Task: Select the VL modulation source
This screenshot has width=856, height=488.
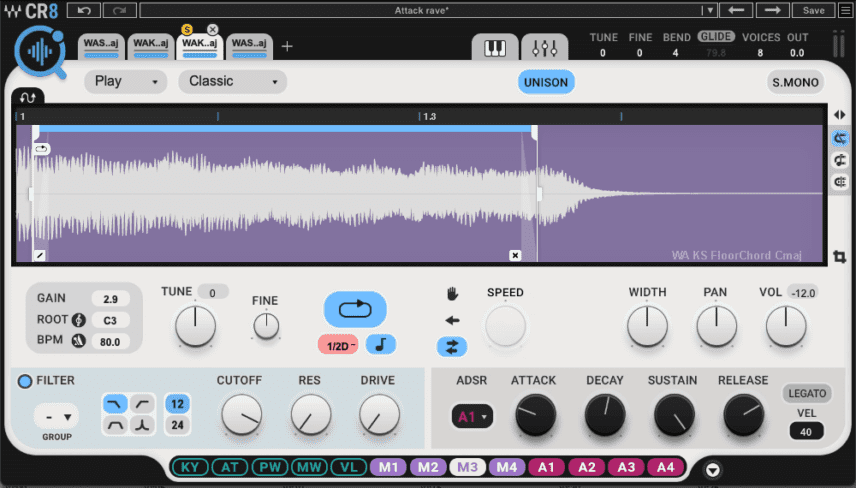Action: (349, 467)
